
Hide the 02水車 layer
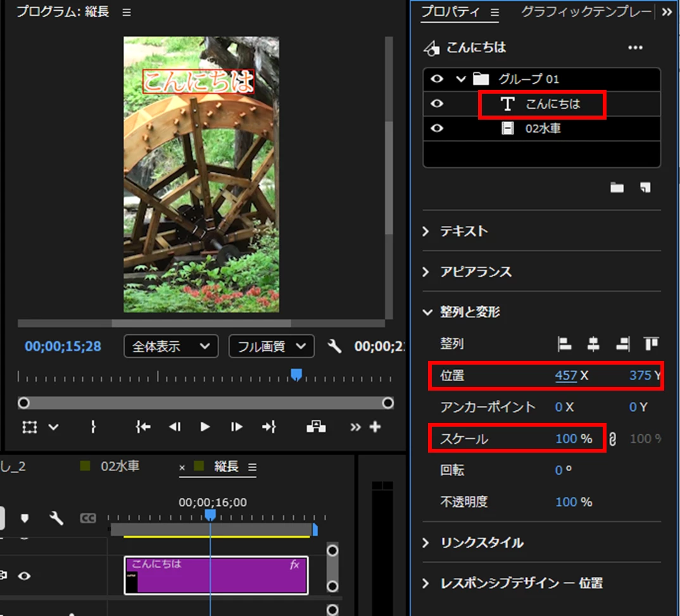(437, 129)
